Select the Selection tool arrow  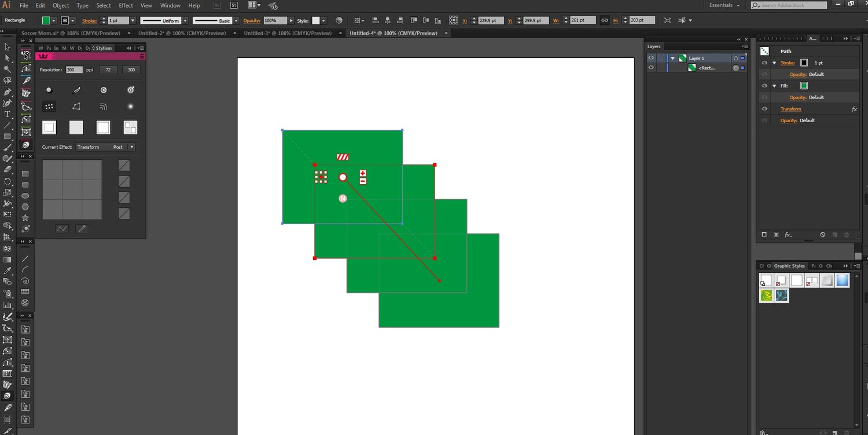(x=8, y=47)
